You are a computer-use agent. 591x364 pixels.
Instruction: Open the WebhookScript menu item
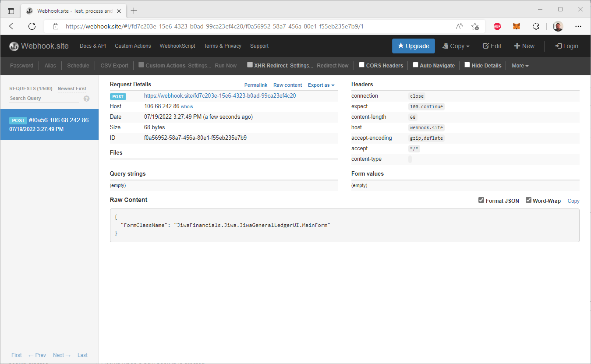point(177,46)
